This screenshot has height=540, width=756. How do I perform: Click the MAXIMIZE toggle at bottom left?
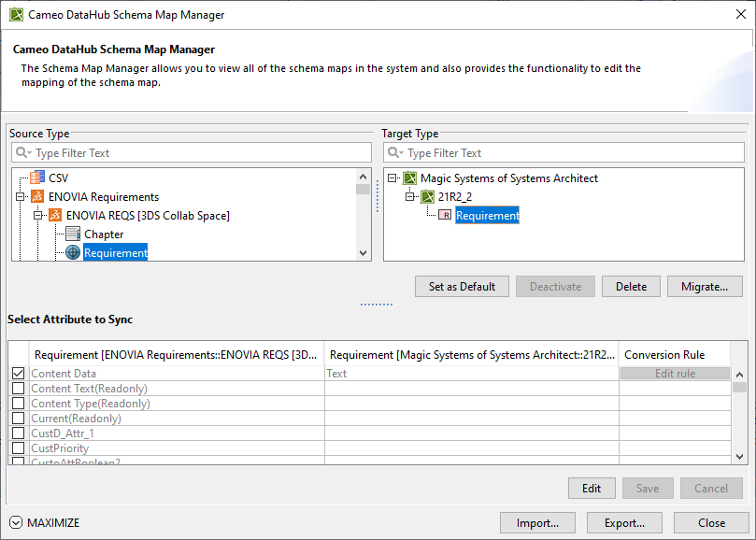tap(45, 522)
